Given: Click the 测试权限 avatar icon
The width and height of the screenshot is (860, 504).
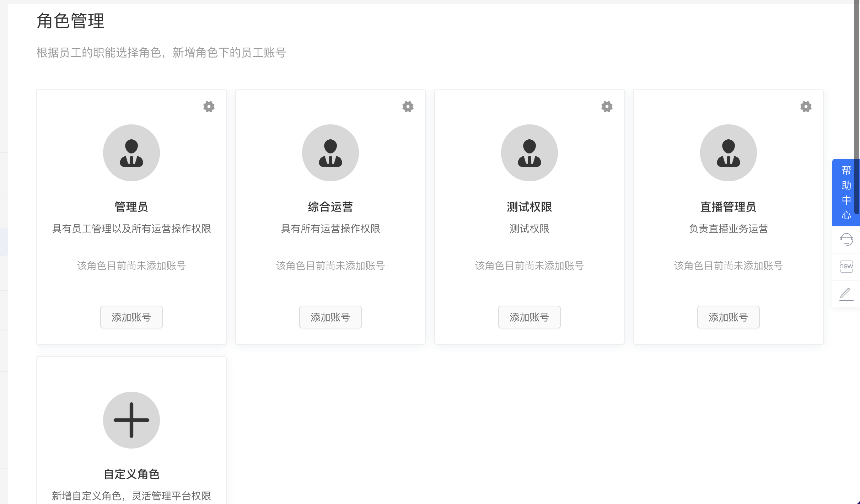Looking at the screenshot, I should (530, 153).
